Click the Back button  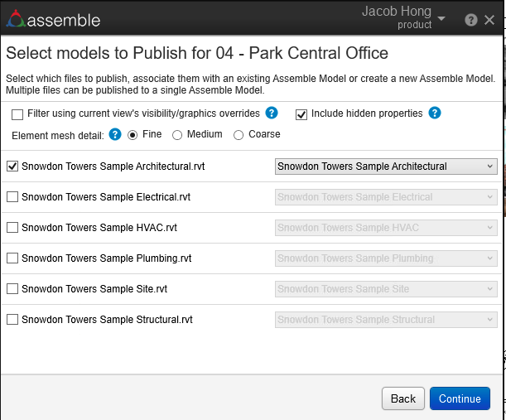403,398
